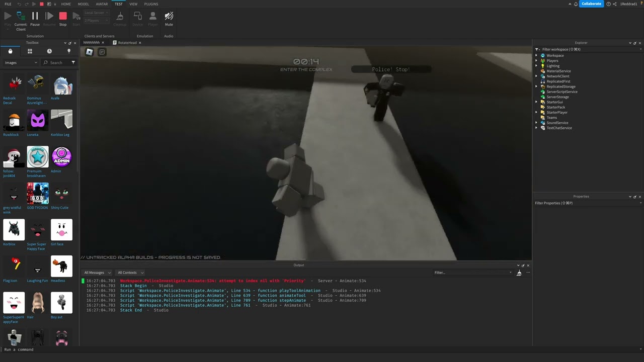Screen dimensions: 644x362
Task: Switch to the PLUGINS ribbon tab
Action: pyautogui.click(x=151, y=4)
